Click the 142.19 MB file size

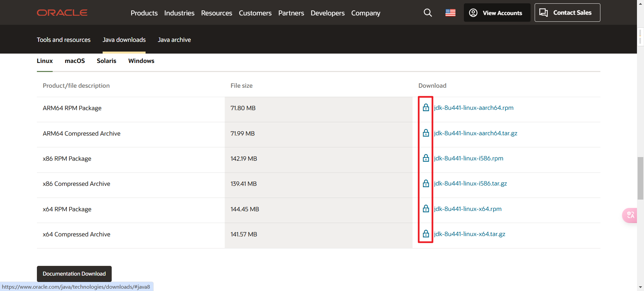tap(244, 159)
